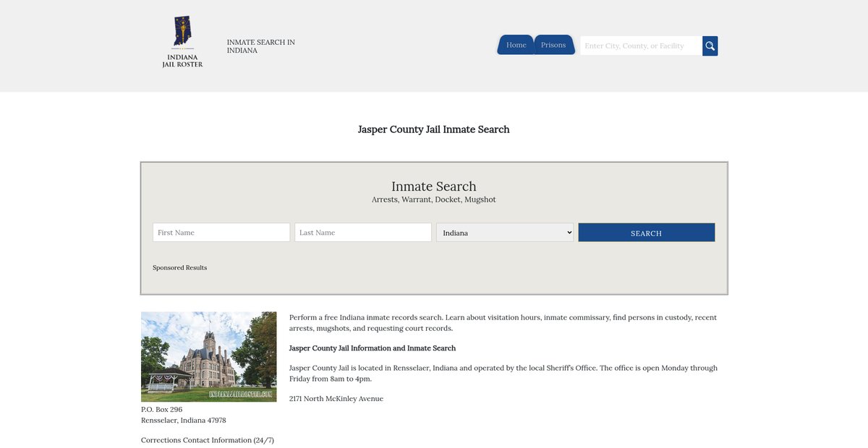Click the '2171 North McKinley Avenue' address
Image resolution: width=868 pixels, height=448 pixels.
tap(336, 399)
